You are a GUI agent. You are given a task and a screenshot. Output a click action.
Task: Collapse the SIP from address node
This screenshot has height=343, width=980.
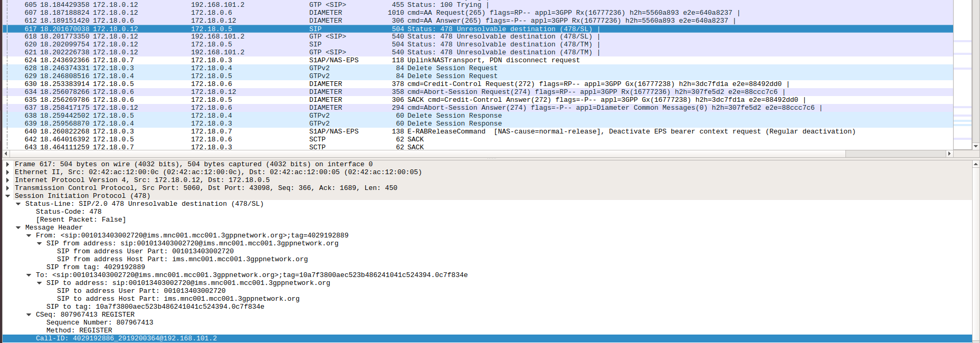(39, 243)
